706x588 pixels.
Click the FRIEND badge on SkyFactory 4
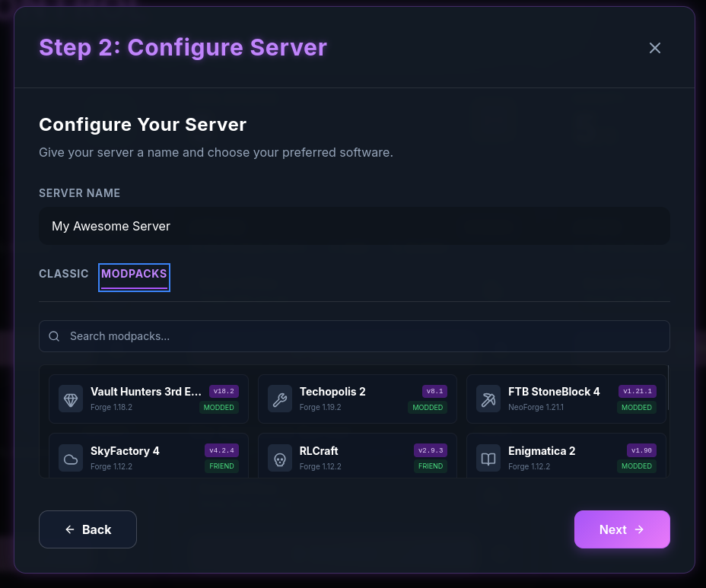(x=221, y=466)
